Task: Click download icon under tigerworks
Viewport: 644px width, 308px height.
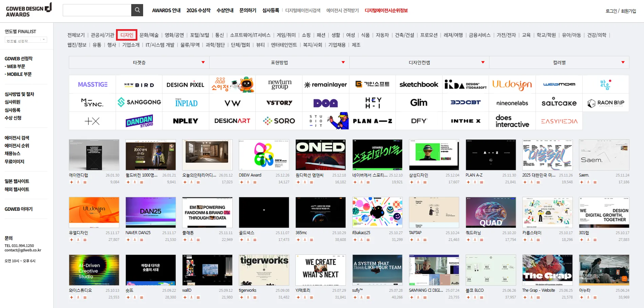Action: click(248, 297)
